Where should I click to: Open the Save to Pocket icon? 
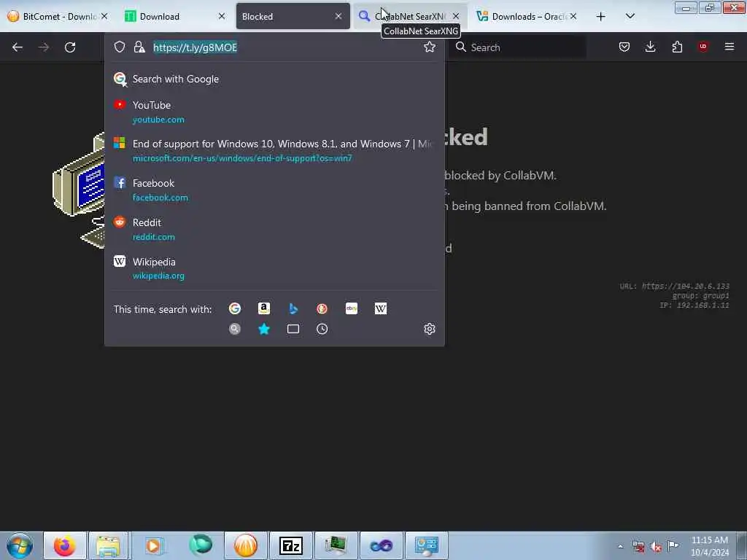(x=624, y=47)
